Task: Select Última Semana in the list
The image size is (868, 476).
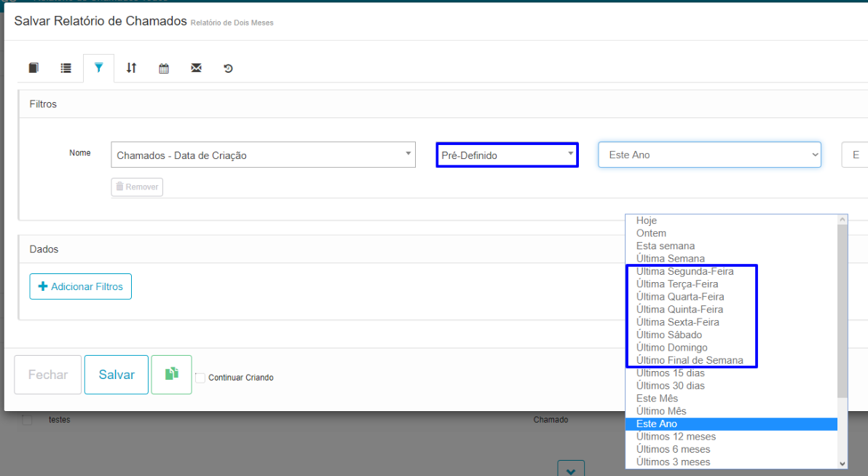Action: (671, 259)
